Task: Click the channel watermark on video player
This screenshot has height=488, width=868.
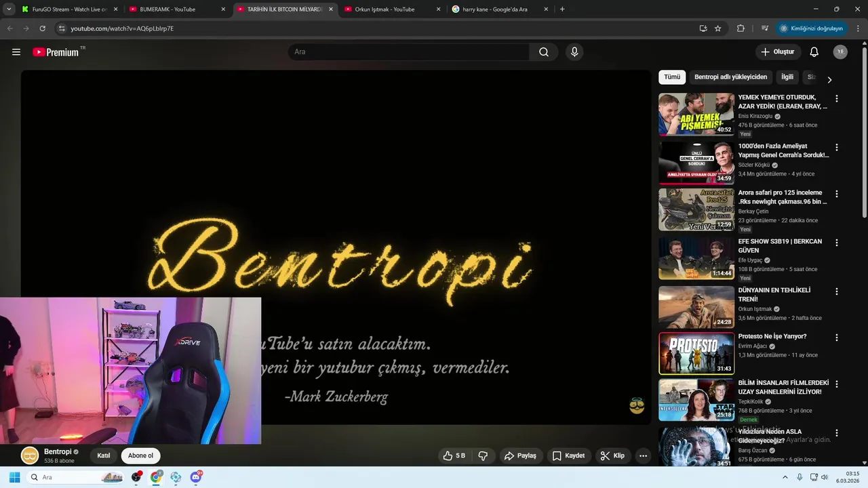Action: (x=637, y=405)
